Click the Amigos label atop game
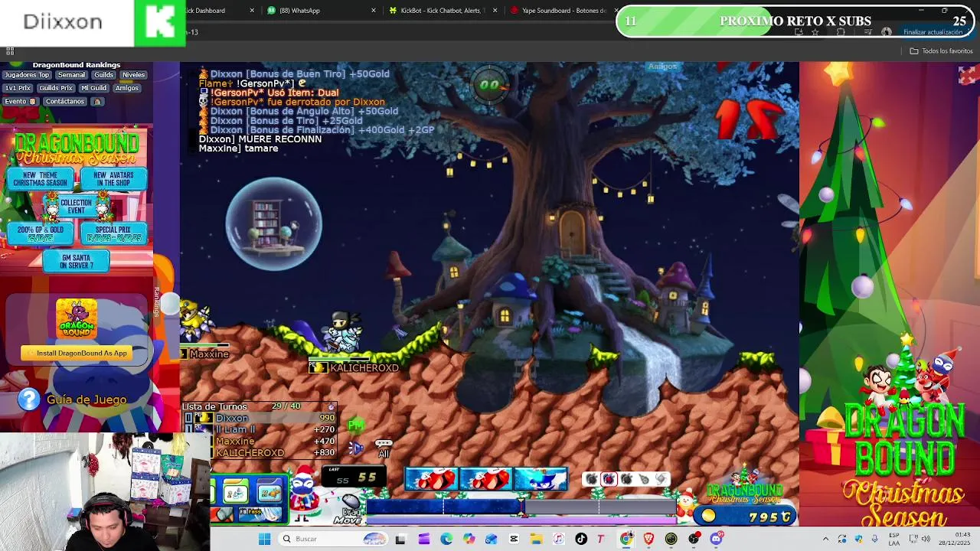The image size is (980, 551). [662, 67]
